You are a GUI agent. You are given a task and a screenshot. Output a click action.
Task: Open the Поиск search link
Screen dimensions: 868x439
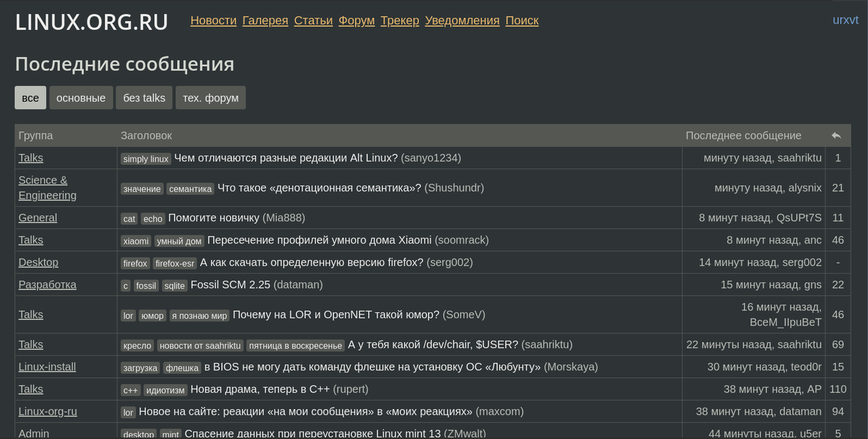(522, 20)
